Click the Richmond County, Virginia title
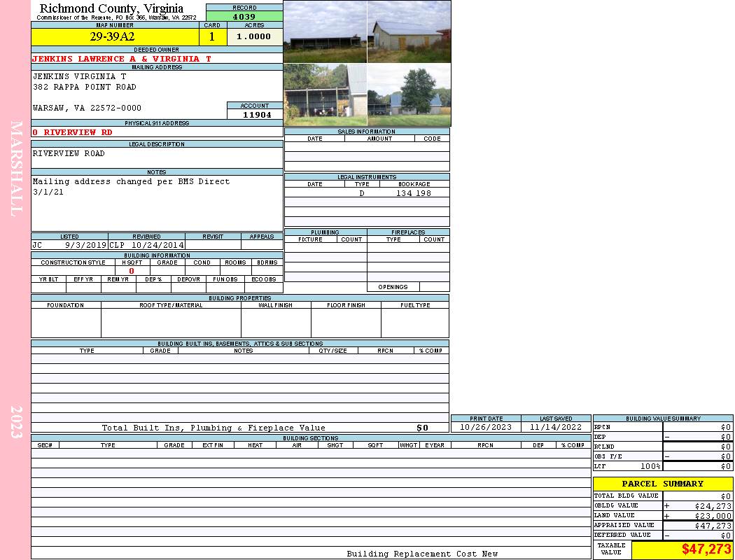This screenshot has width=735, height=560. [111, 8]
